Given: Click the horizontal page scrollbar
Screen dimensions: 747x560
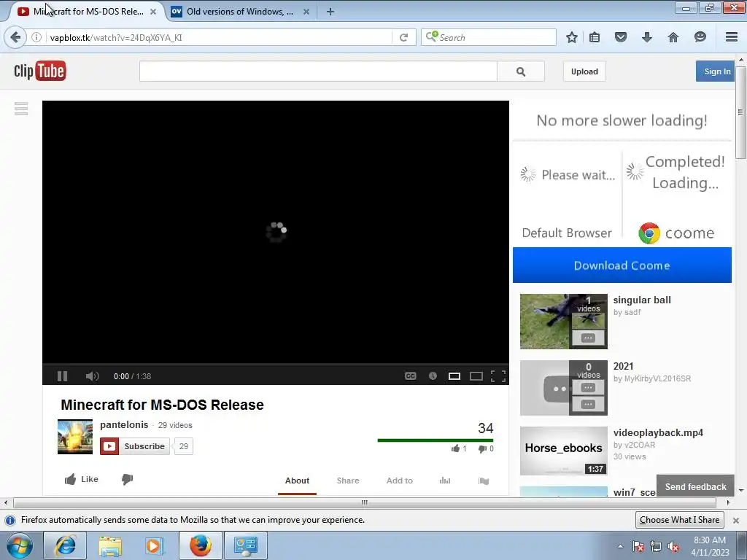Looking at the screenshot, I should [x=365, y=503].
